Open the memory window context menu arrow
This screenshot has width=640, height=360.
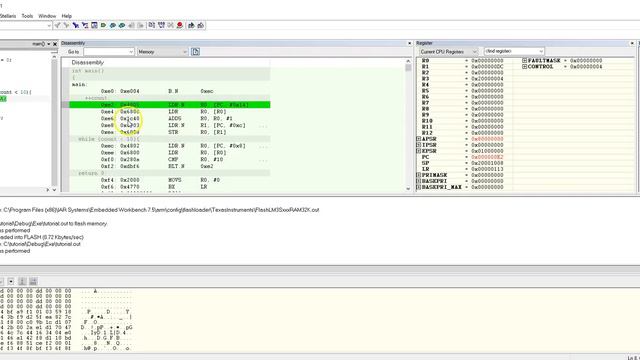(x=11, y=281)
